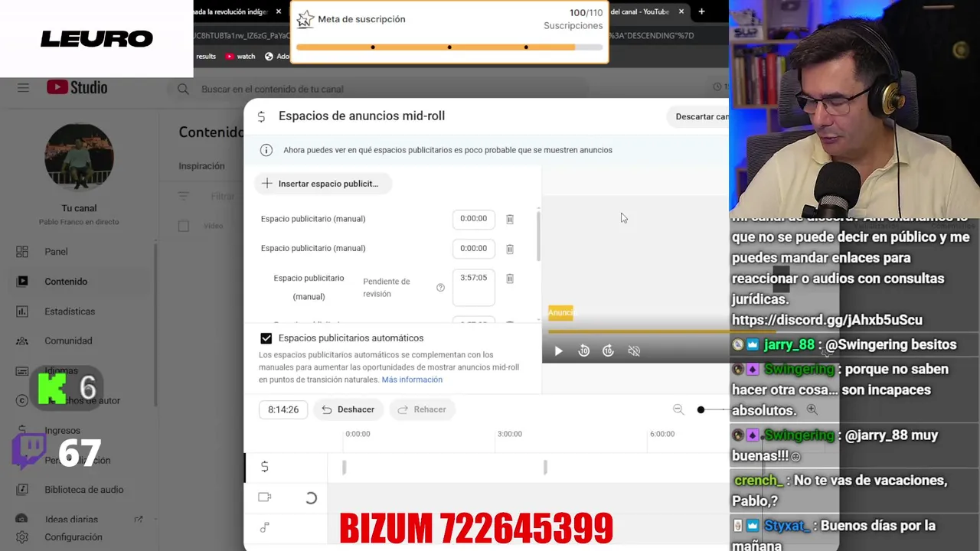Toggle mute on the video preview
Screen dimensions: 980x551
coord(634,350)
